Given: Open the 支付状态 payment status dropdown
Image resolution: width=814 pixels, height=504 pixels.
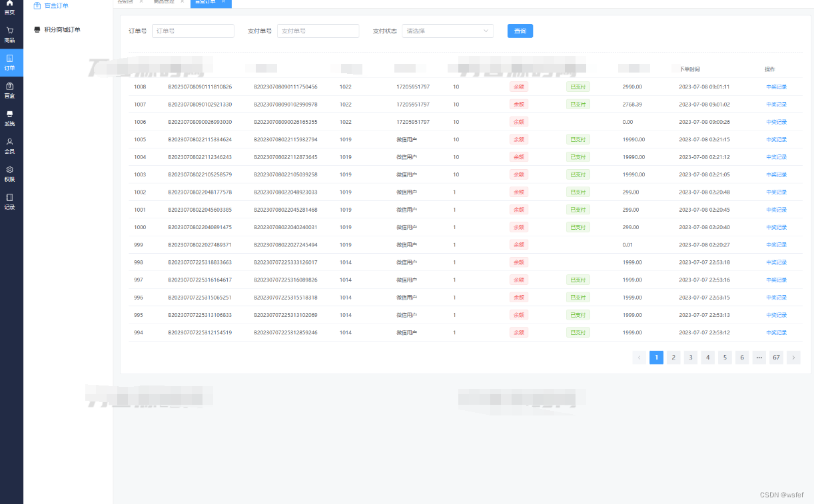Looking at the screenshot, I should coord(447,31).
